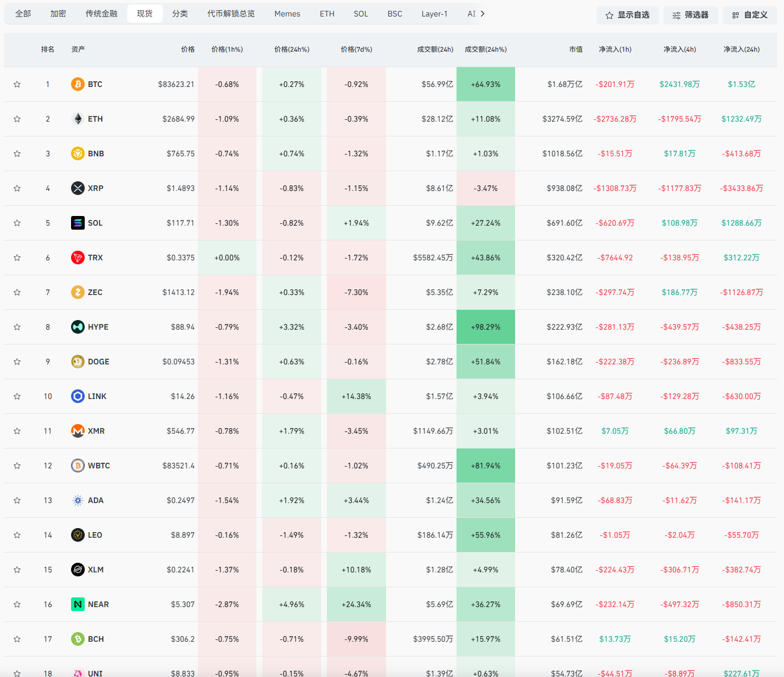This screenshot has height=677, width=784.
Task: Open the 自定义 customize columns menu
Action: click(x=750, y=15)
